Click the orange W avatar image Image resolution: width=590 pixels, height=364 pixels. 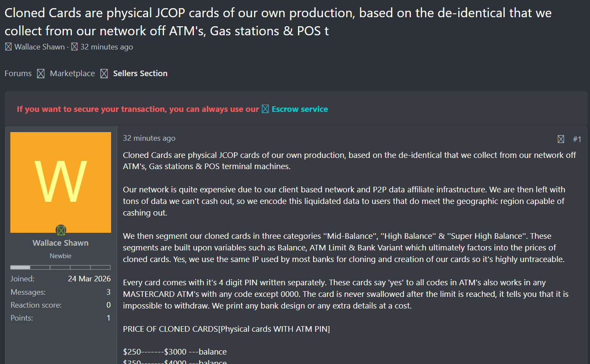tap(60, 182)
